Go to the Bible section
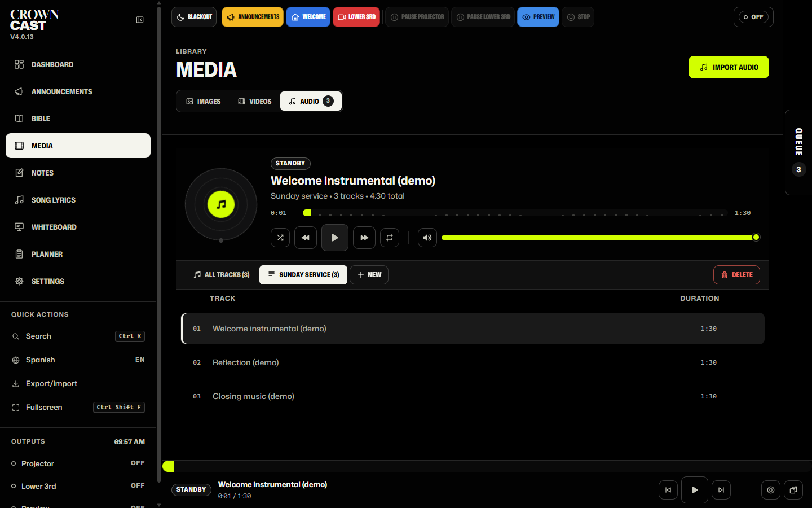 point(78,119)
